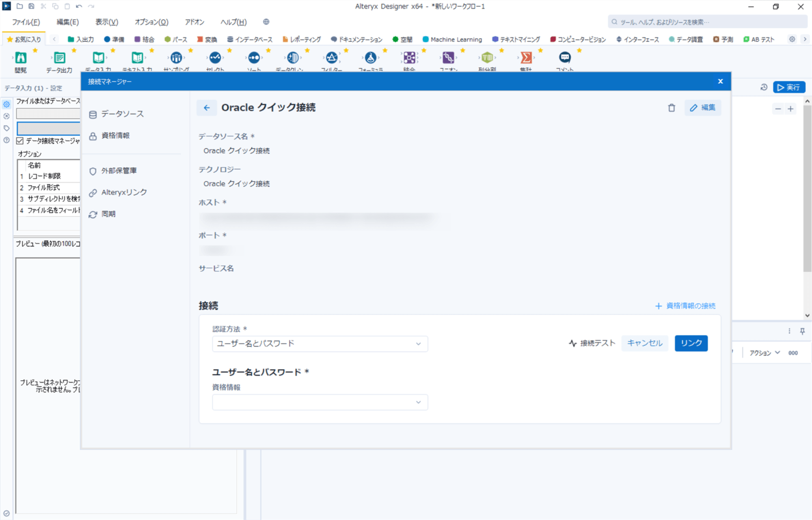Click the Formula flask tool icon
This screenshot has height=520, width=812.
371,58
